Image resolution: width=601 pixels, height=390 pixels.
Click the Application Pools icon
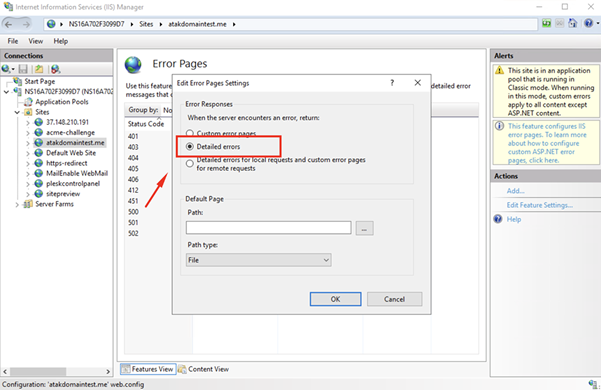pos(28,102)
